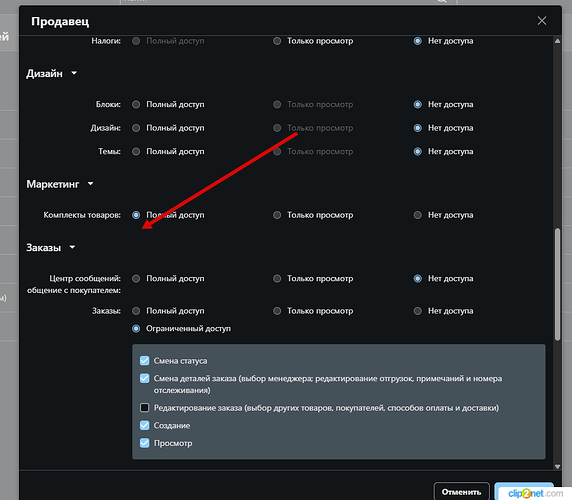Collapse the Дизайн section arrow

pyautogui.click(x=74, y=73)
